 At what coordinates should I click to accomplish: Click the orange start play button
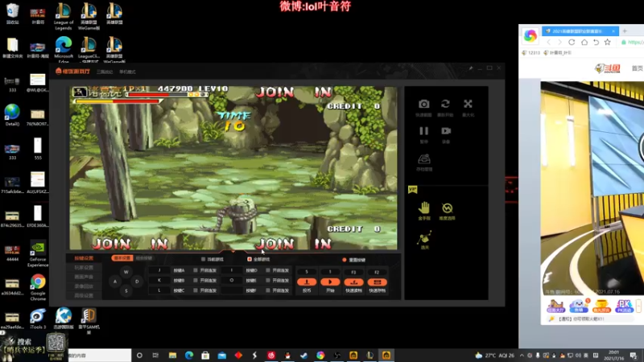[330, 282]
